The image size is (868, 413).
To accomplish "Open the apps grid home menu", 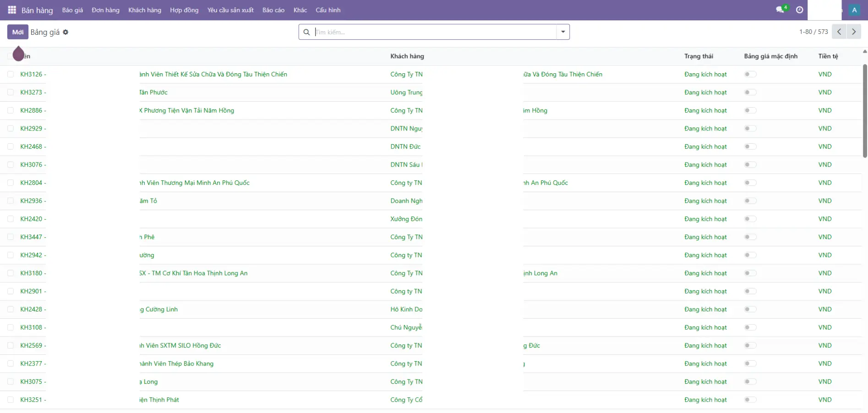I will pyautogui.click(x=12, y=10).
